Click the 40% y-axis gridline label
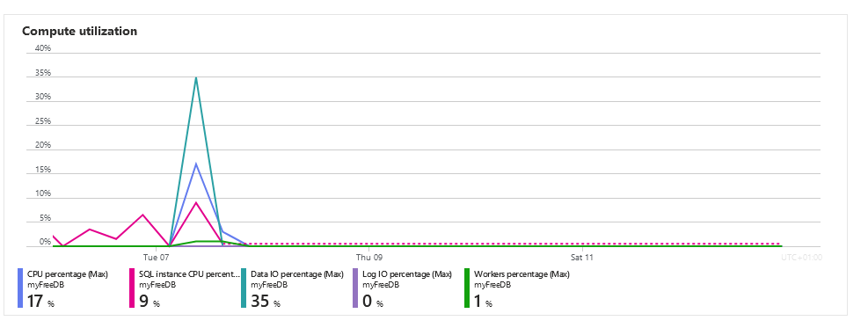 coord(42,48)
